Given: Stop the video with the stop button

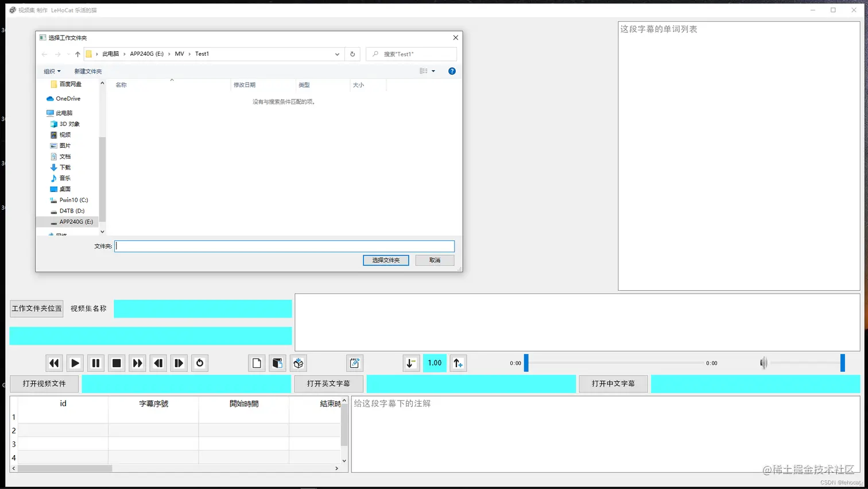Looking at the screenshot, I should pos(117,363).
